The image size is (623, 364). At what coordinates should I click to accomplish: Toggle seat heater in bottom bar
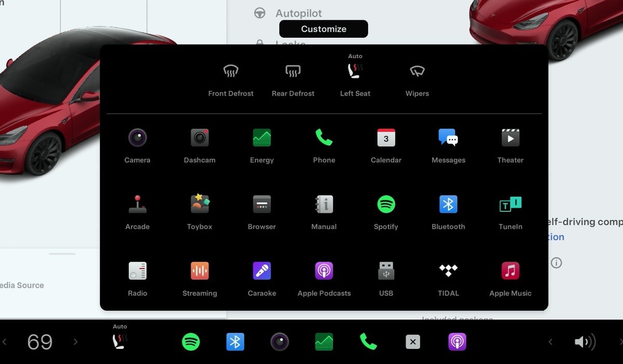tap(120, 338)
